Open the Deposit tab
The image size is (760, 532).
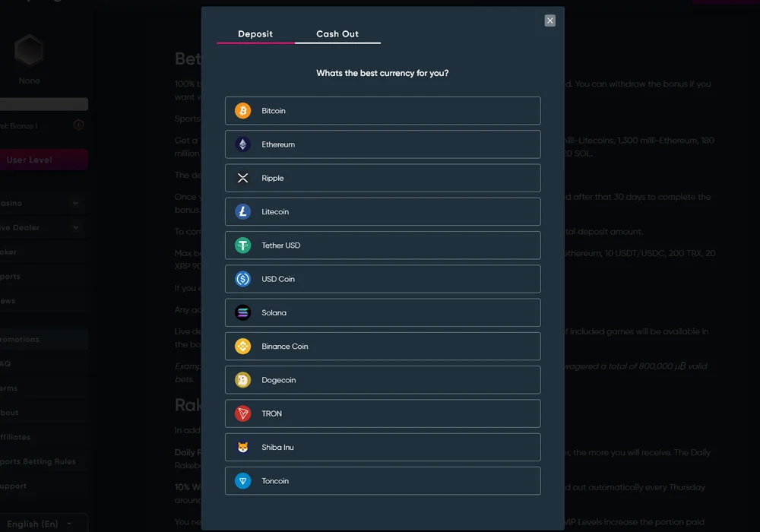[255, 33]
